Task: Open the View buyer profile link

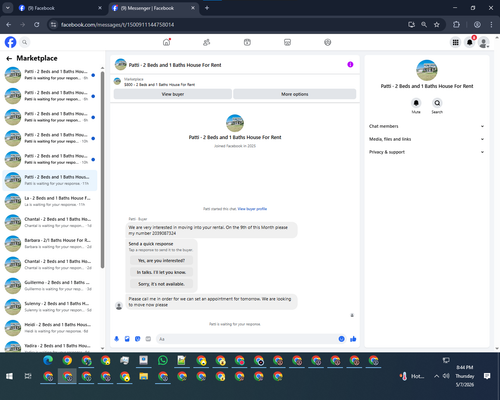Action: (252, 209)
